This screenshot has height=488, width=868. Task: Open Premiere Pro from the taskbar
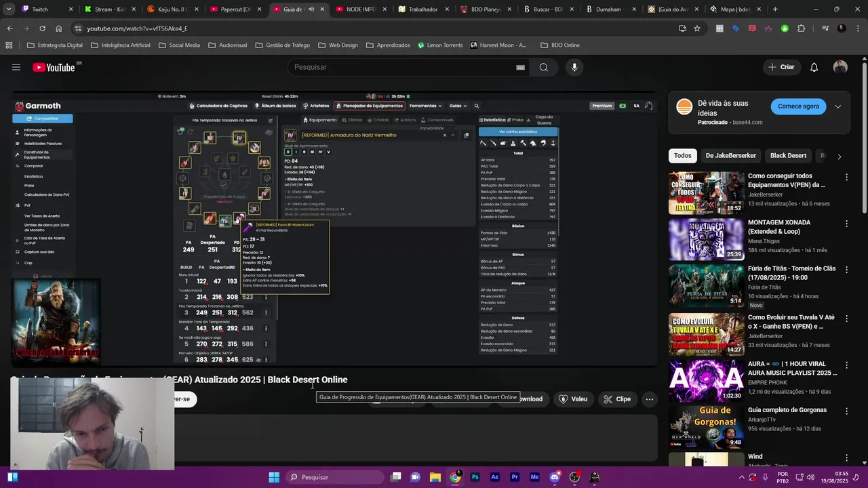tap(515, 477)
